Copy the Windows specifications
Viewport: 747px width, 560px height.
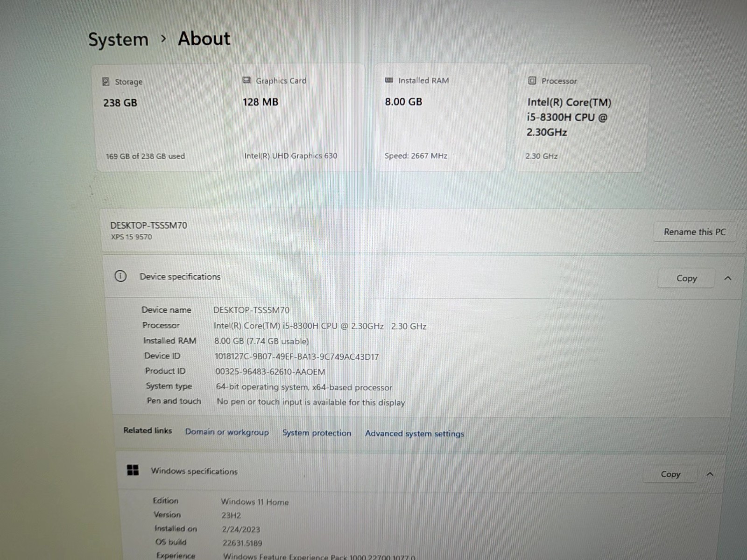pos(670,474)
